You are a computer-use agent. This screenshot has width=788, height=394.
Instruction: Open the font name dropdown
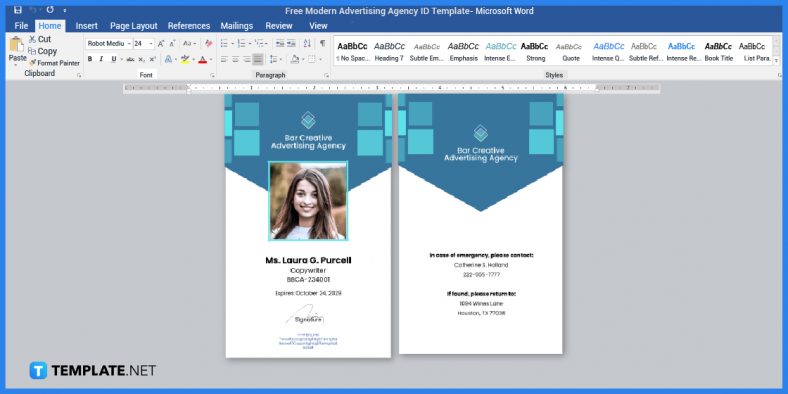[129, 44]
